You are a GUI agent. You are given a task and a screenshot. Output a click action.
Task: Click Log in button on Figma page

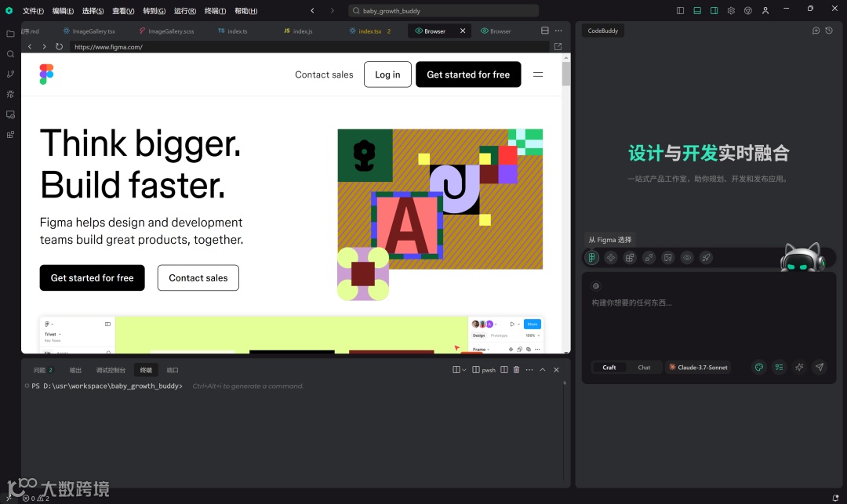pos(387,74)
